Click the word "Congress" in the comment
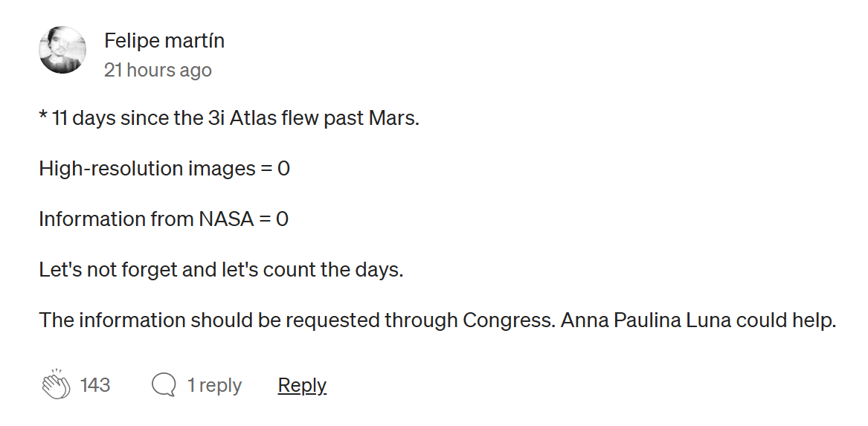Viewport: 868px width, 426px height. click(507, 320)
